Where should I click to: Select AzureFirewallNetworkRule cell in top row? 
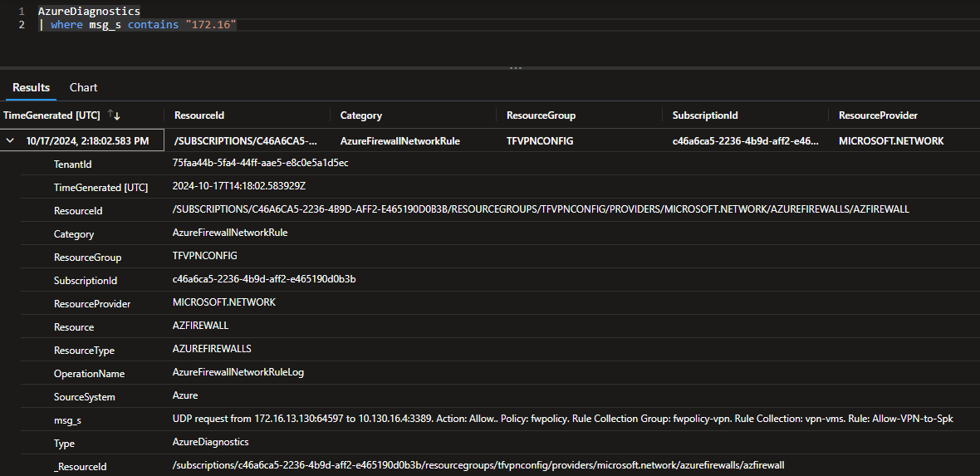coord(400,141)
